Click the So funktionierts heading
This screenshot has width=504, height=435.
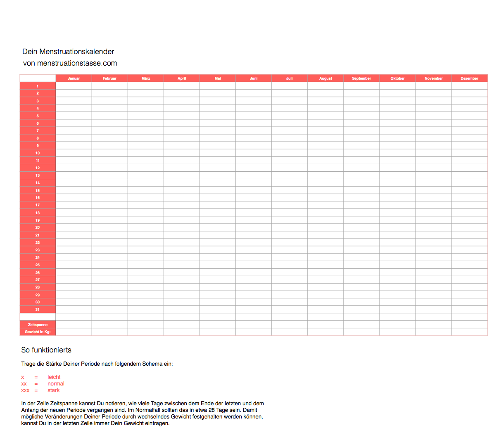click(46, 350)
